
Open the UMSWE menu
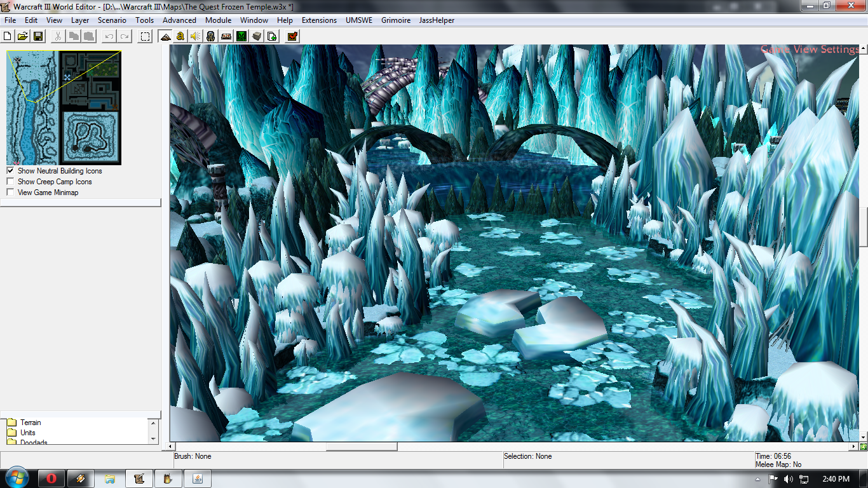[359, 20]
